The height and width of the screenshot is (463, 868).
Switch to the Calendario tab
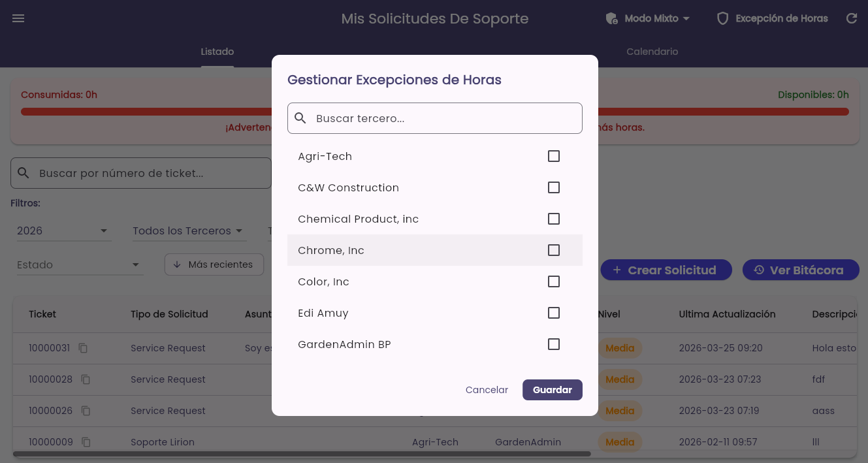coord(652,52)
